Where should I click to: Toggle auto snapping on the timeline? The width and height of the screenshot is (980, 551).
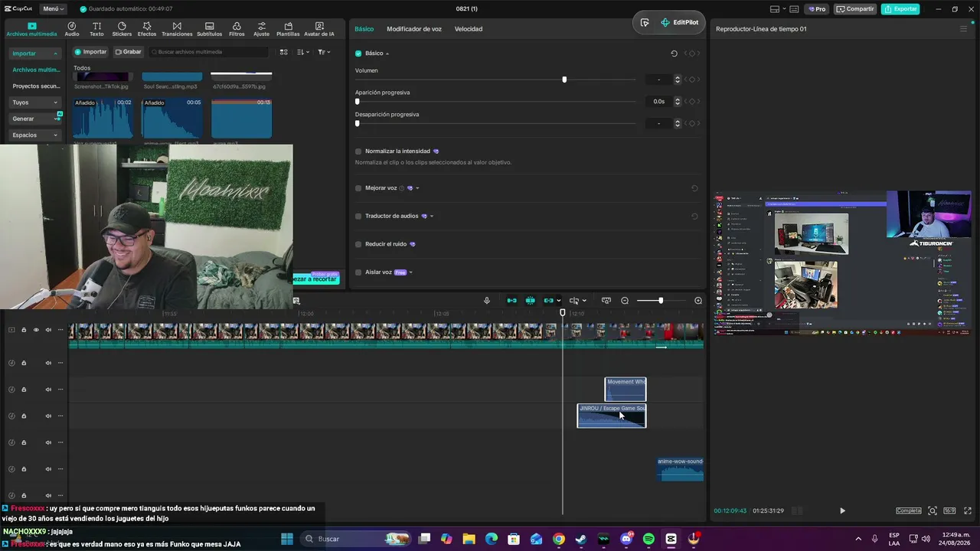click(x=530, y=301)
